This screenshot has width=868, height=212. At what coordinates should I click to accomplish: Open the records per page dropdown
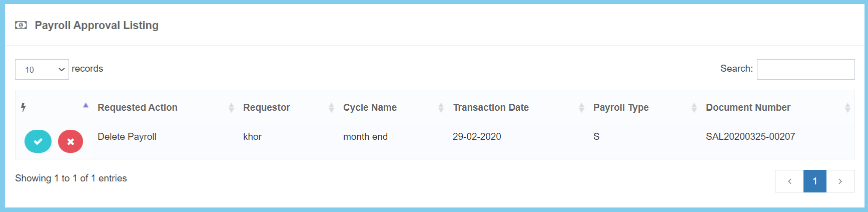pyautogui.click(x=42, y=70)
